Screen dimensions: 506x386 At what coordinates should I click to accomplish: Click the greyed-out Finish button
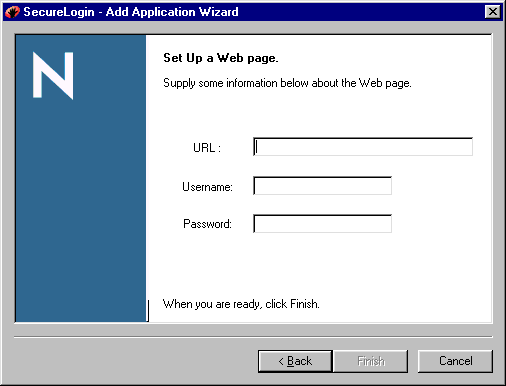[x=371, y=361]
